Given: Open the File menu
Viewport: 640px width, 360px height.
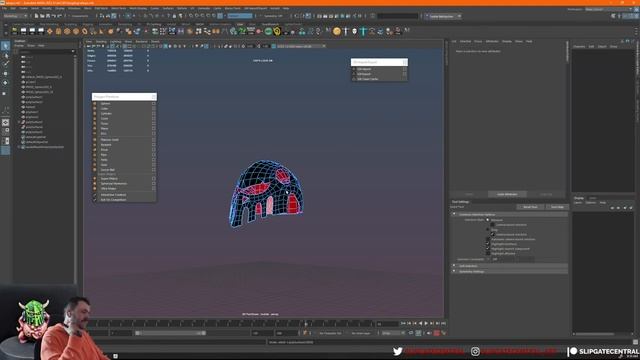Looking at the screenshot, I should 4,8.
